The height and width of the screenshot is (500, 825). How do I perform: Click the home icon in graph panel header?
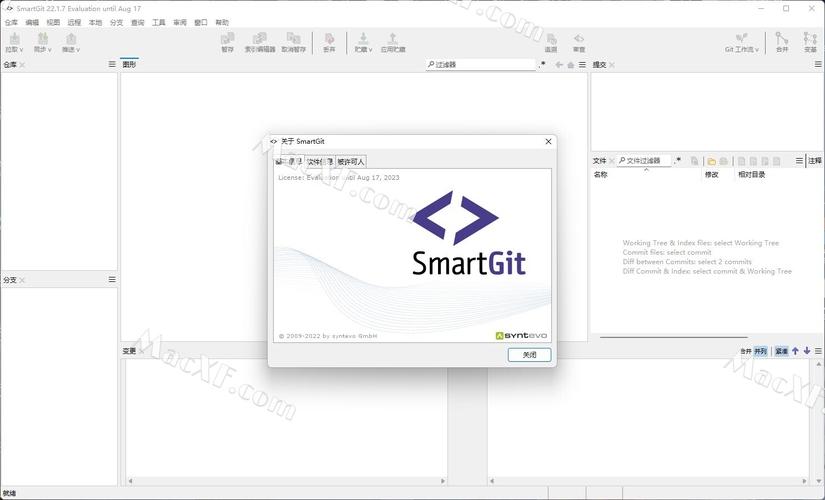click(570, 65)
